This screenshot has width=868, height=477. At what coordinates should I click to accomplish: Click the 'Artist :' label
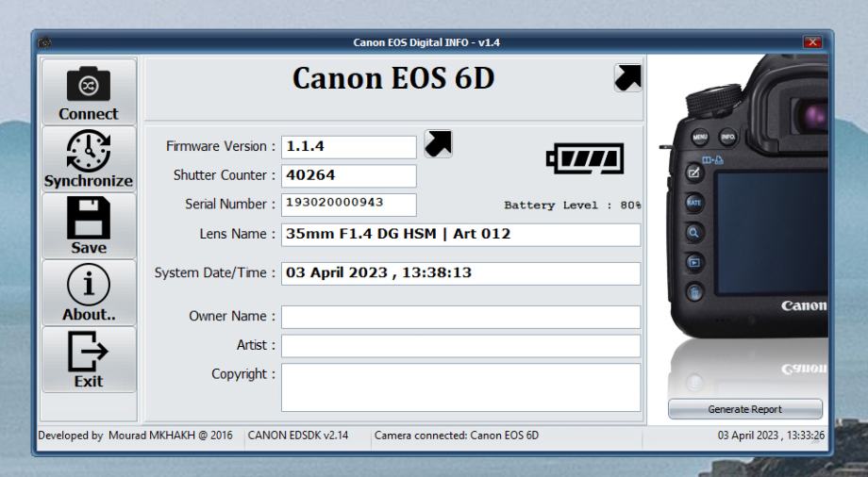256,345
